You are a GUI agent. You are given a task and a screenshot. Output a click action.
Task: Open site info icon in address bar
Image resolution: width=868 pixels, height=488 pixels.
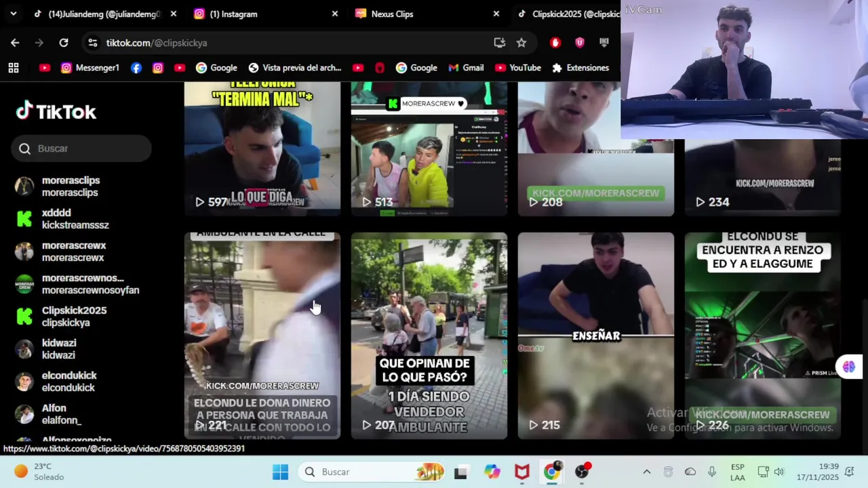pyautogui.click(x=93, y=43)
